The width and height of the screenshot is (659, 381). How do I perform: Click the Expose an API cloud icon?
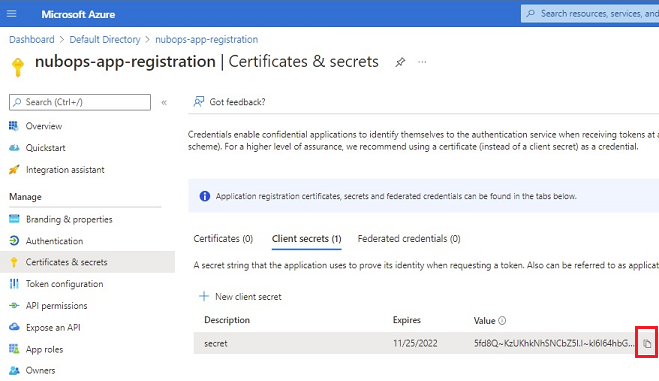[14, 327]
